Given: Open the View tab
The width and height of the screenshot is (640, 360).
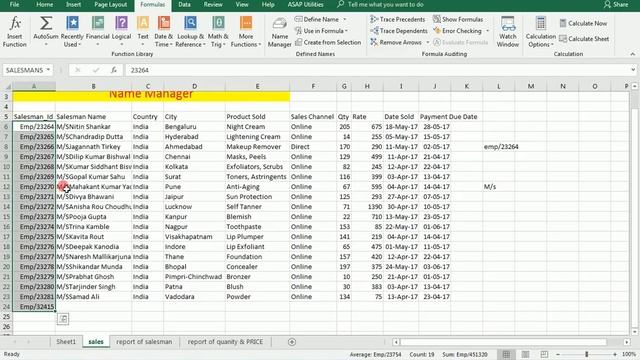Looking at the screenshot, I should pyautogui.click(x=242, y=4).
